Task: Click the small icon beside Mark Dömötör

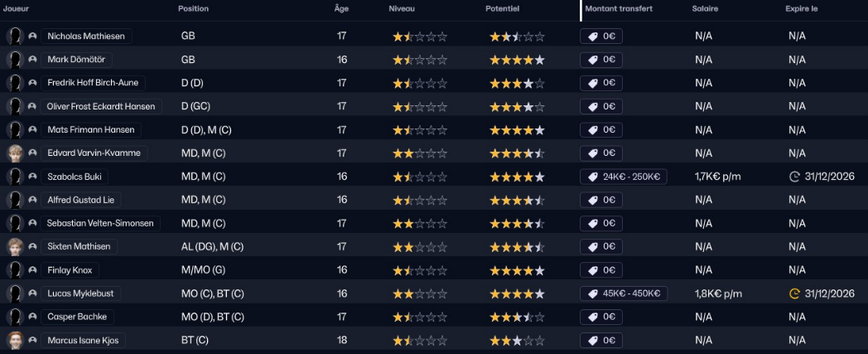Action: click(x=32, y=60)
